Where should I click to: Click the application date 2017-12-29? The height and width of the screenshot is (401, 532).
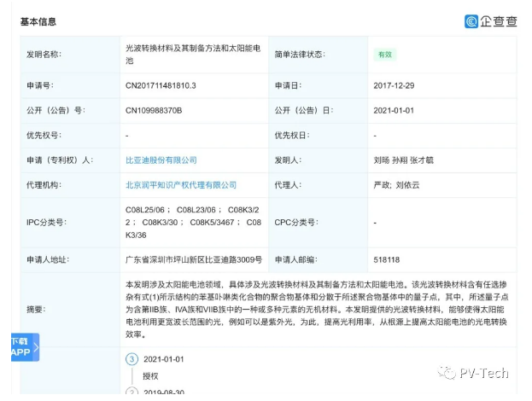pos(395,85)
